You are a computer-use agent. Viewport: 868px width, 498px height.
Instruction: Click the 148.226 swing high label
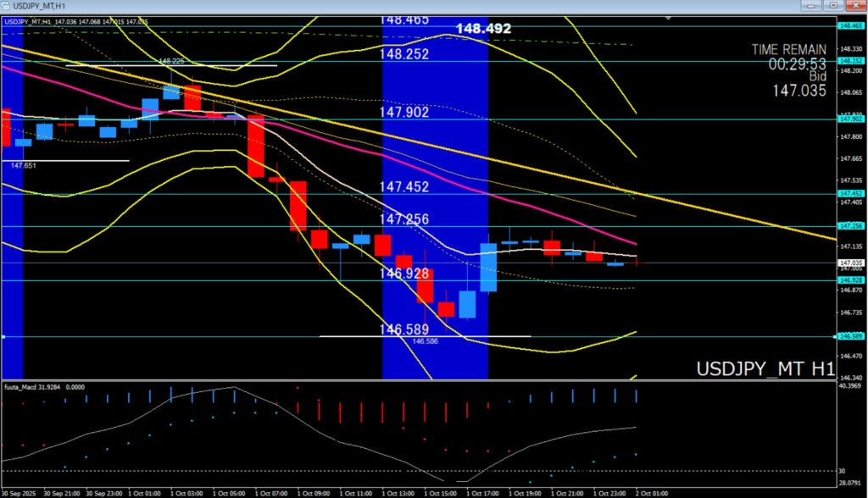pos(171,61)
